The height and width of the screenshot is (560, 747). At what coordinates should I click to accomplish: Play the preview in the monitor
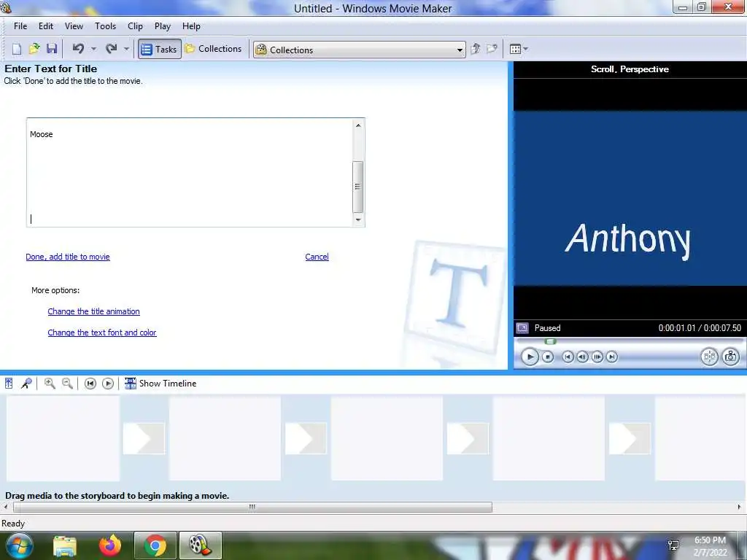coord(530,357)
